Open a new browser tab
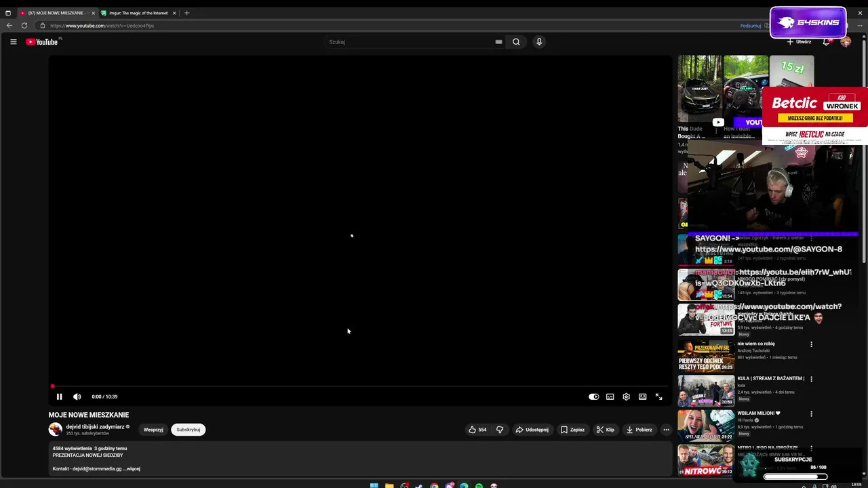This screenshot has width=868, height=488. (187, 13)
